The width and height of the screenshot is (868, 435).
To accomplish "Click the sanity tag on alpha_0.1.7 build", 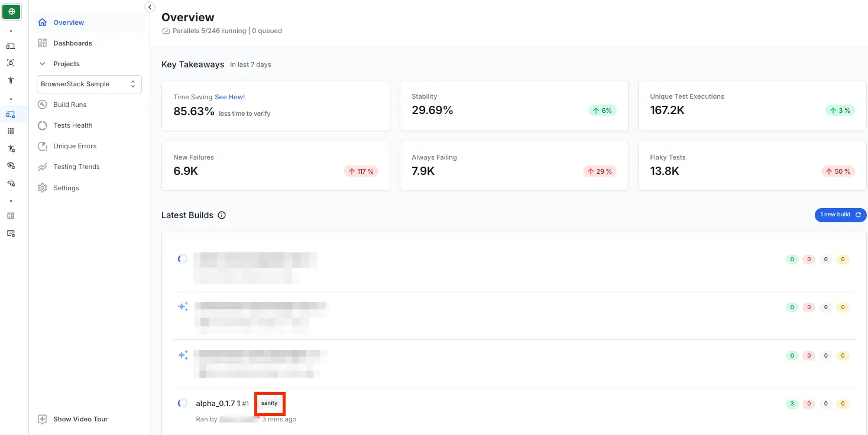I will point(269,403).
